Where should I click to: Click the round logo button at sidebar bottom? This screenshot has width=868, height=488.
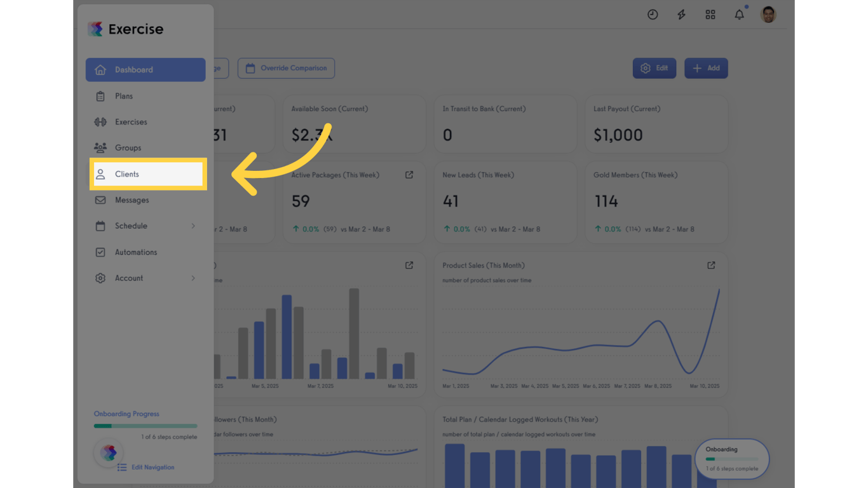click(x=109, y=452)
